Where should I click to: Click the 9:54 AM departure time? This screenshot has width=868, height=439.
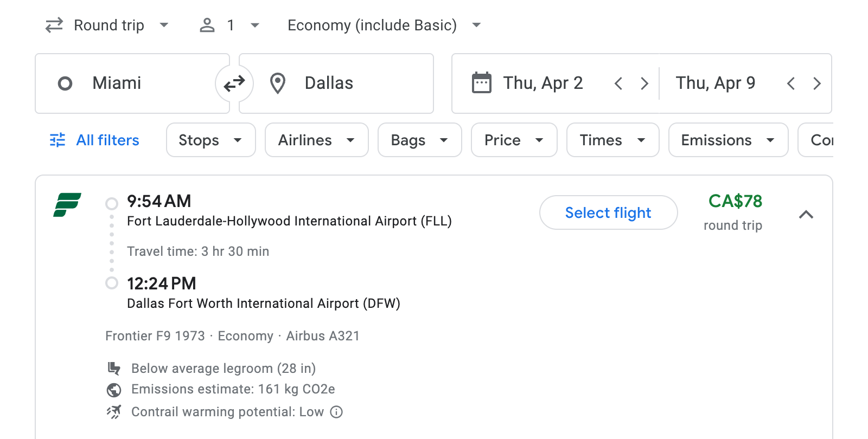tap(159, 201)
